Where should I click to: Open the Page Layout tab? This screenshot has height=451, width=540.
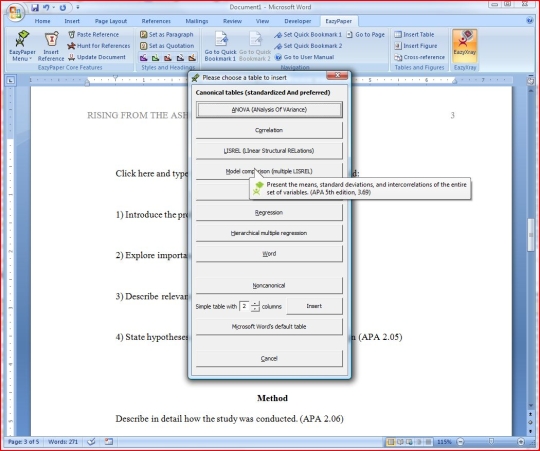tap(111, 21)
